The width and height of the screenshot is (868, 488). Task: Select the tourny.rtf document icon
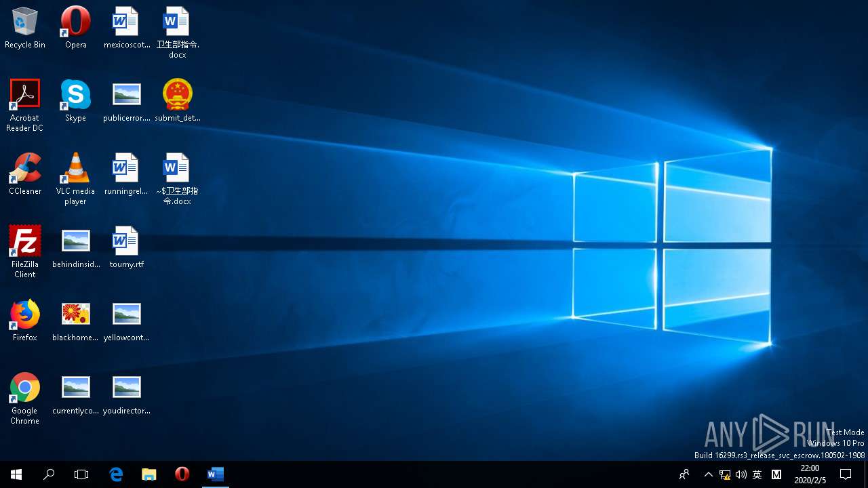pos(126,248)
